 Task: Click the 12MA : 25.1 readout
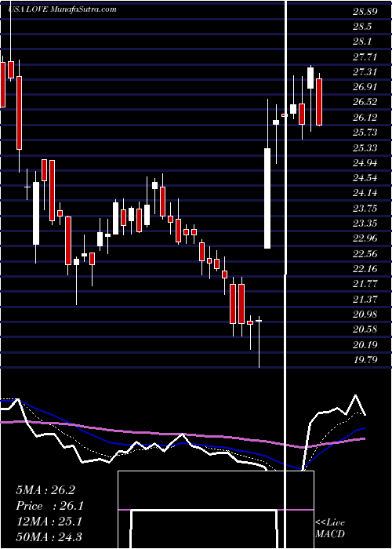(x=49, y=522)
